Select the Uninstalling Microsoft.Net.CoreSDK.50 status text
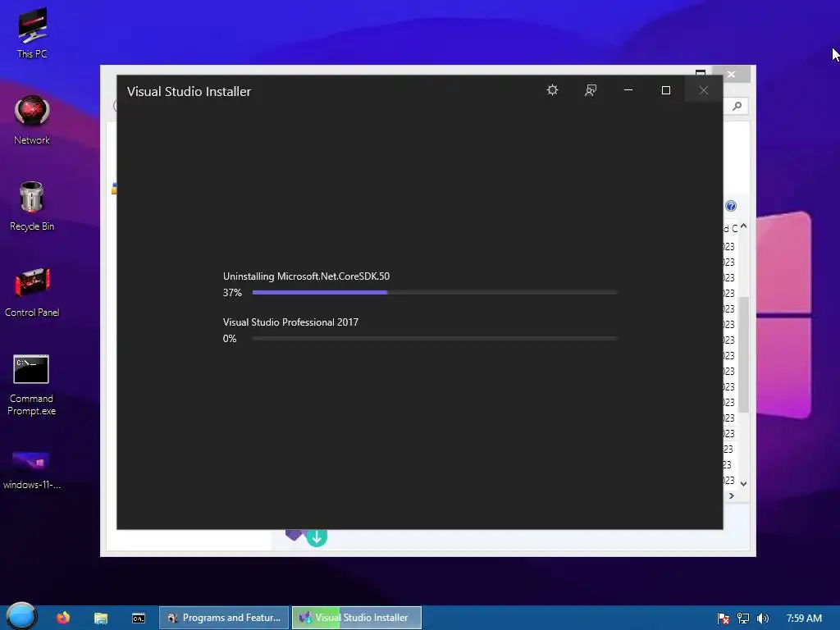 pos(306,276)
